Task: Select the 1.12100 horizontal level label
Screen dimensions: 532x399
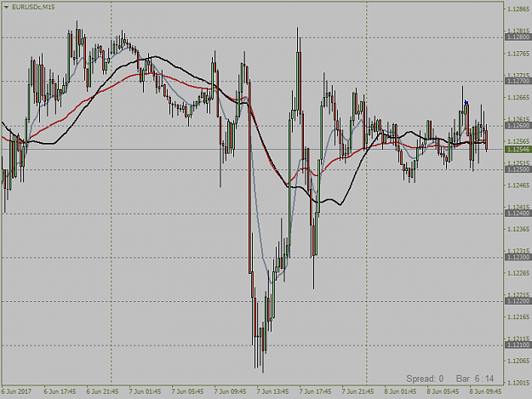Action: click(518, 345)
